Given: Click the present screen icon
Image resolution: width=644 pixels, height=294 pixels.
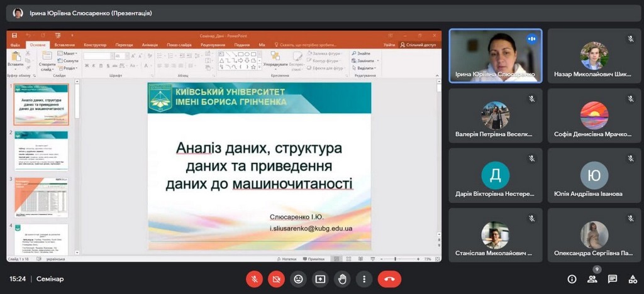Looking at the screenshot, I should [x=320, y=279].
